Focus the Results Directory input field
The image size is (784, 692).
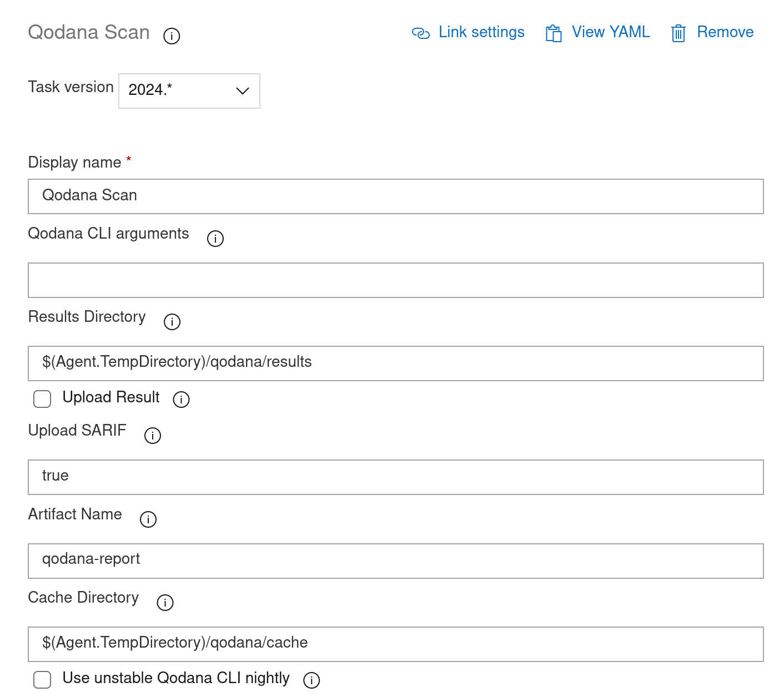click(x=396, y=363)
